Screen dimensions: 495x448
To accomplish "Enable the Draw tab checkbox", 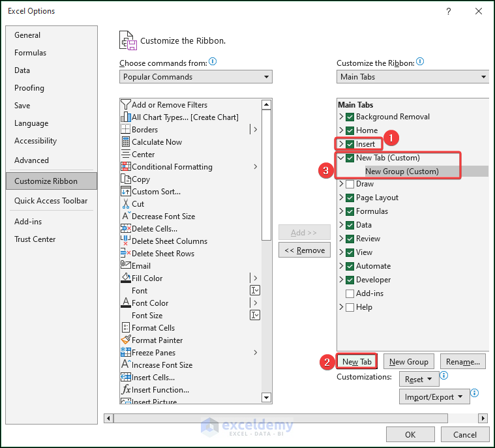I will 350,184.
